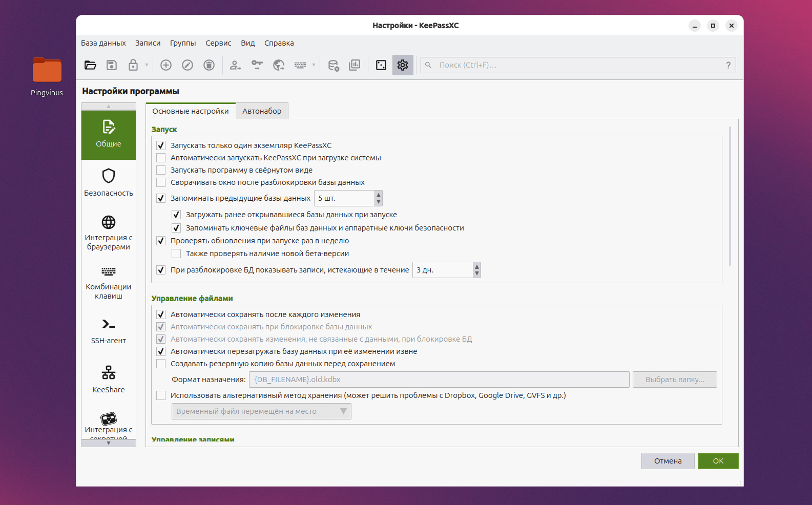Image resolution: width=812 pixels, height=505 pixels.
Task: Click the 5 шт. previous databases spinbox
Action: (x=348, y=198)
